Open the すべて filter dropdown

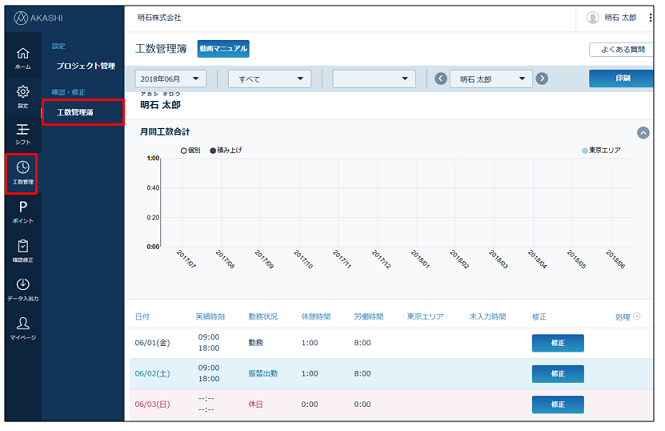coord(275,79)
